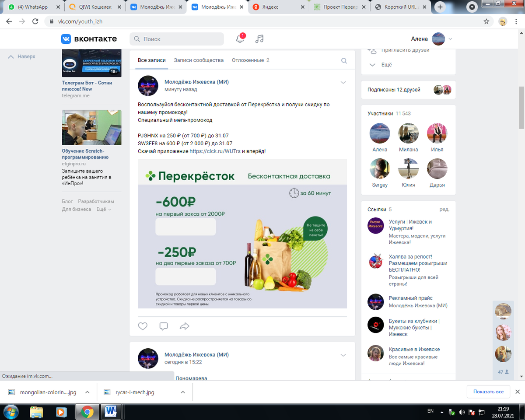Open Windows Start menu
The height and width of the screenshot is (420, 525).
[10, 412]
